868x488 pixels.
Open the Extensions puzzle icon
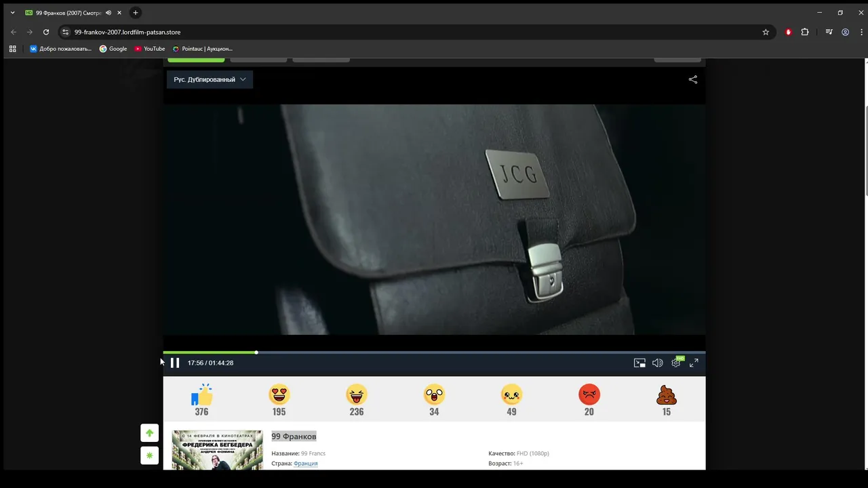[x=805, y=32]
